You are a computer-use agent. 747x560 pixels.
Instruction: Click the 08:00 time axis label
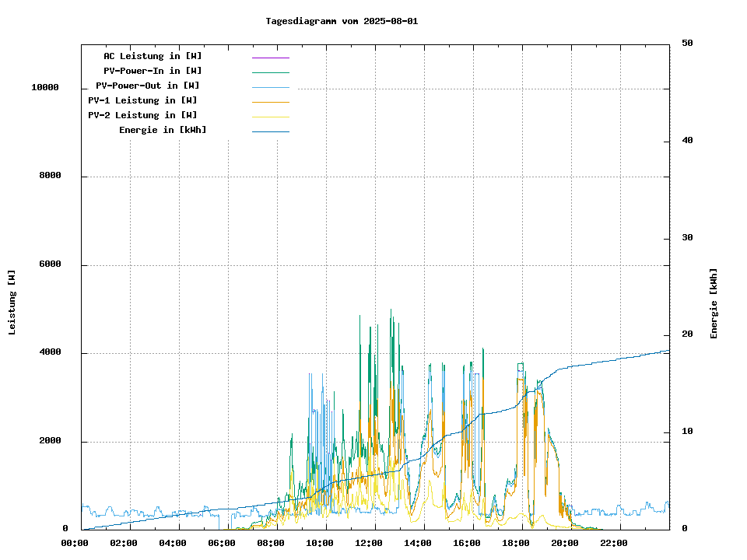(x=270, y=543)
